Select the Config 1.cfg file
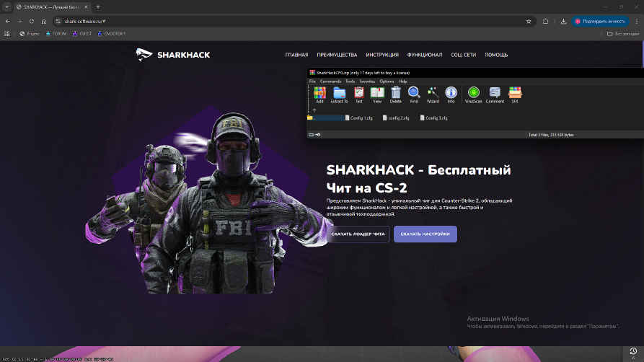644x362 pixels. click(x=359, y=118)
